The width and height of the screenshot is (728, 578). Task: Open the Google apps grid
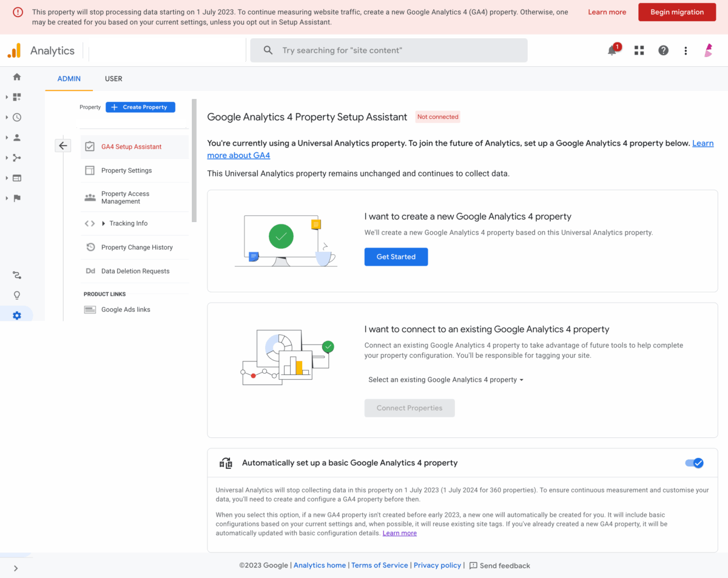639,50
